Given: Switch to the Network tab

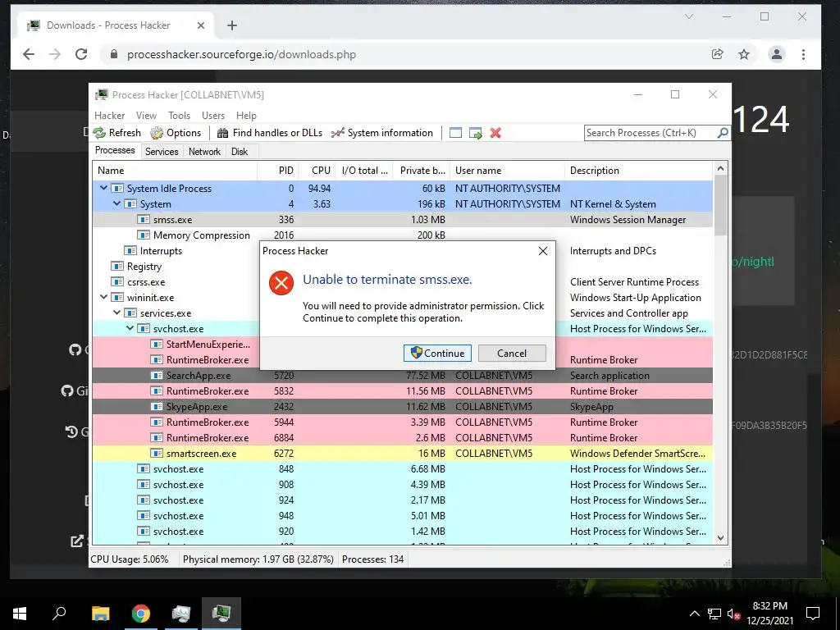Looking at the screenshot, I should 204,152.
